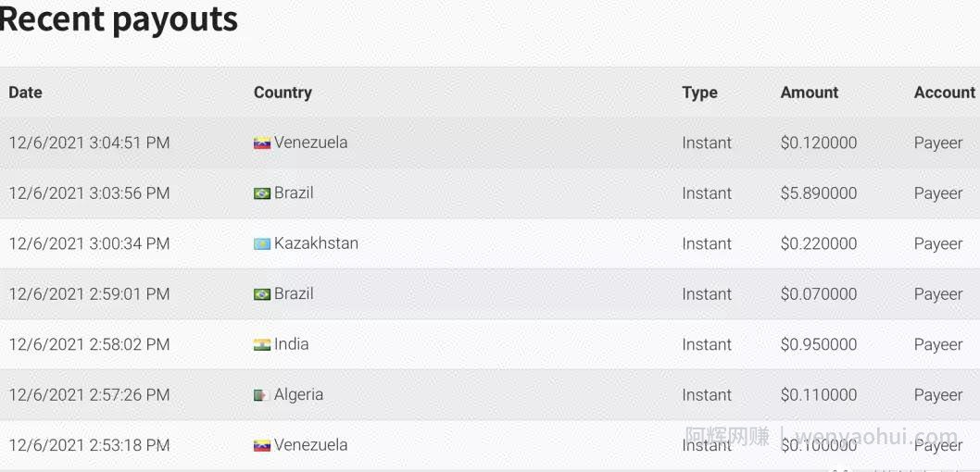Click the Kazakhstan country name
The height and width of the screenshot is (472, 980).
pos(316,242)
